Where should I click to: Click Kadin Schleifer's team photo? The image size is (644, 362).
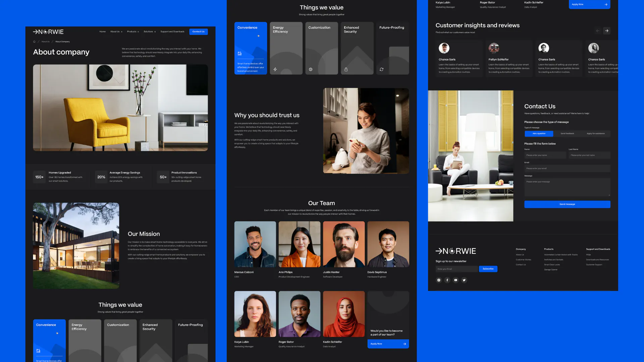[x=344, y=314]
